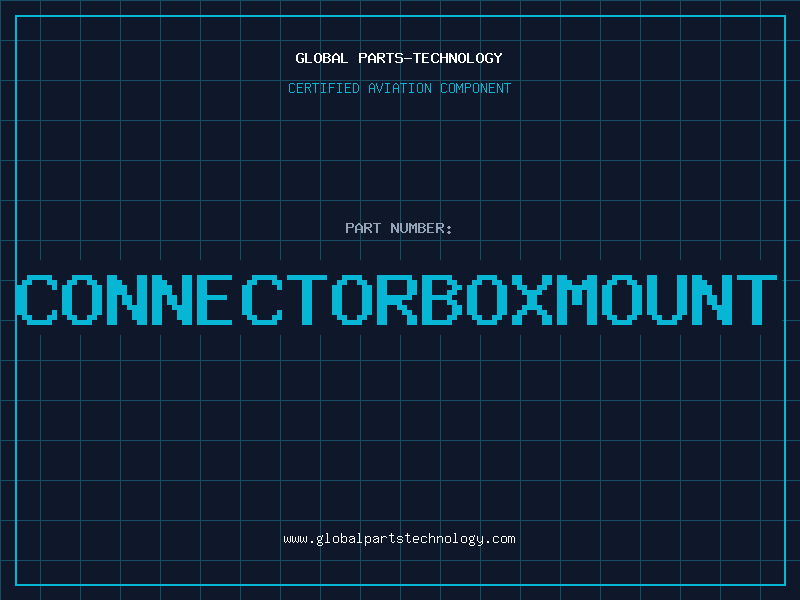Click the 'GLOBAL PARTS-TECHNOLOGY' heading
The width and height of the screenshot is (800, 600).
tap(399, 58)
